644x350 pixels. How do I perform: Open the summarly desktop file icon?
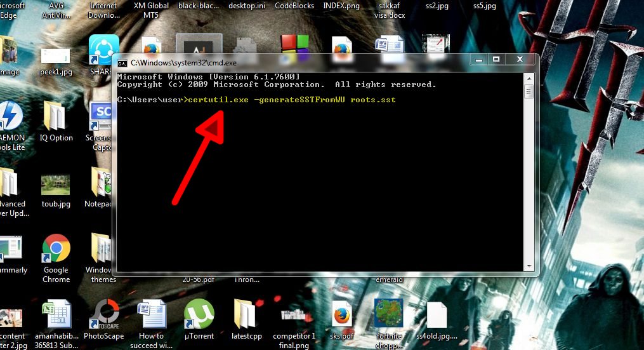tap(11, 249)
